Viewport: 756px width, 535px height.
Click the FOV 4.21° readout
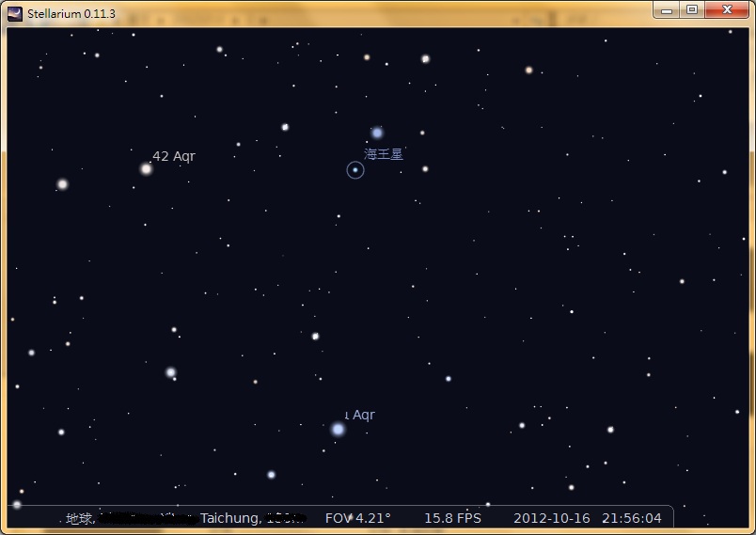[357, 518]
